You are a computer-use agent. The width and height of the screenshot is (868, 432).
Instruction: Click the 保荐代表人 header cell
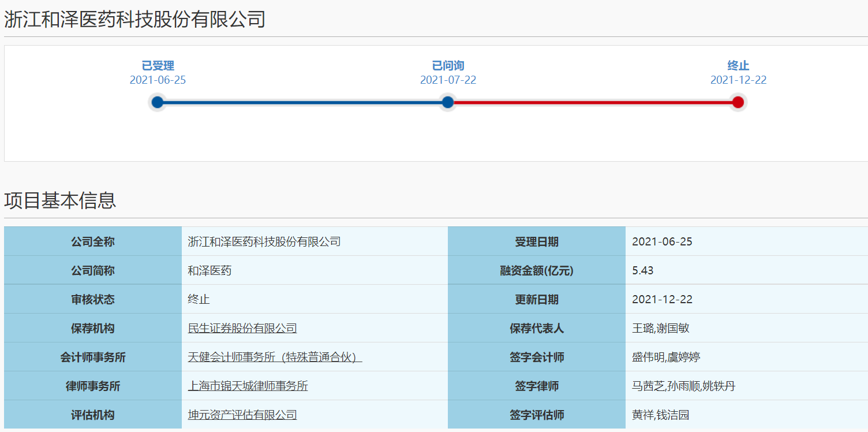(x=537, y=328)
